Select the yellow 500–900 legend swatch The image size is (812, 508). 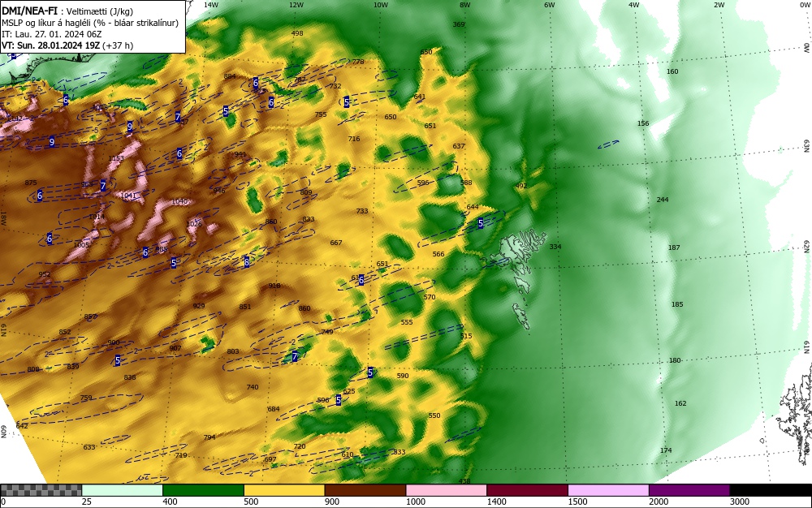point(284,490)
